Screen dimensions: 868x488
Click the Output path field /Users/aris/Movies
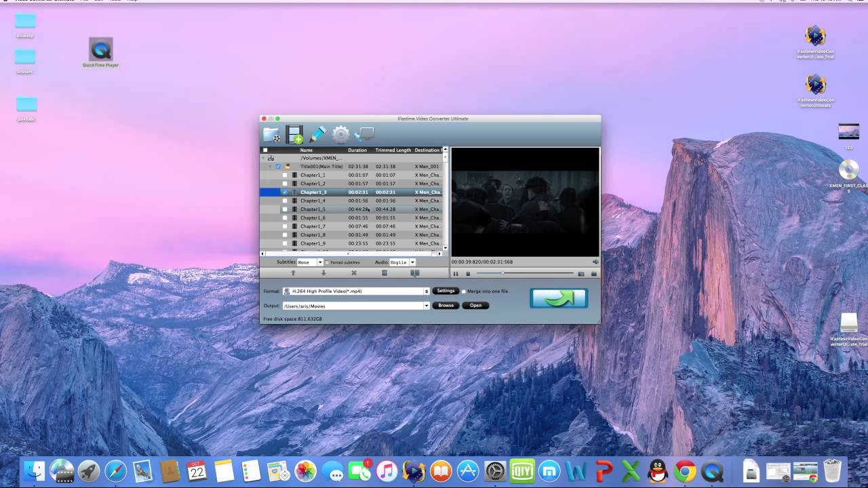pyautogui.click(x=353, y=306)
